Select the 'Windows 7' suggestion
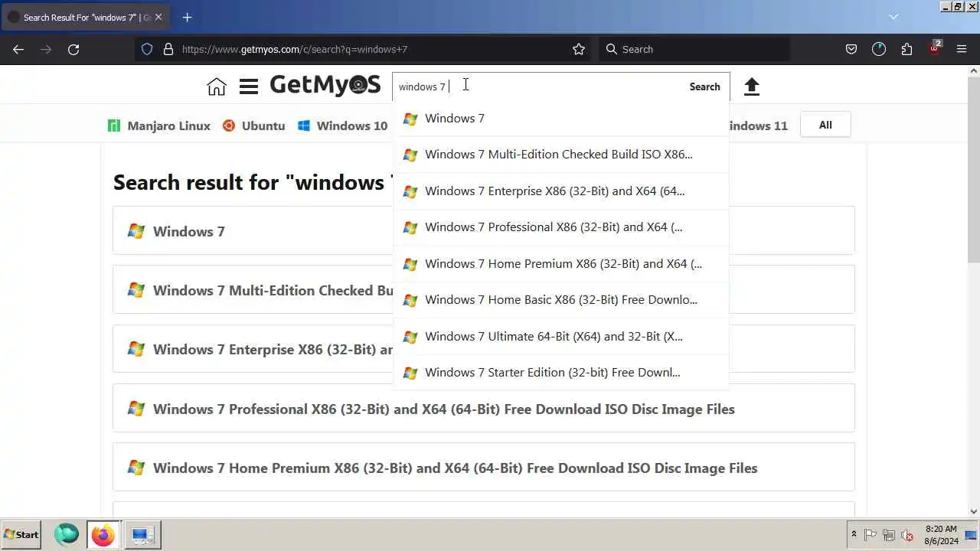The width and height of the screenshot is (980, 551). coord(561,119)
